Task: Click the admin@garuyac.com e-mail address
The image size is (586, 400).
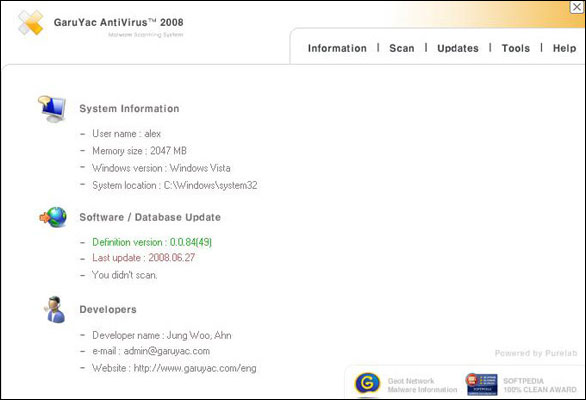Action: (x=167, y=351)
